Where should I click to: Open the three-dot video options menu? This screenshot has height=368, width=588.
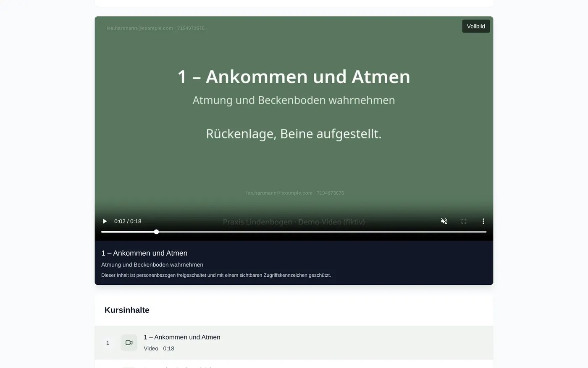point(483,221)
